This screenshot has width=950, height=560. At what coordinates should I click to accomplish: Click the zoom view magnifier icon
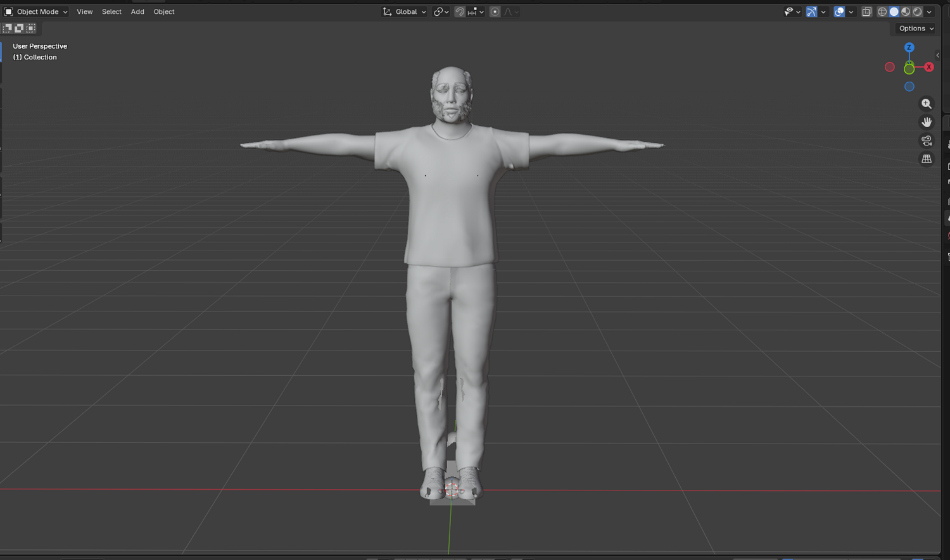[927, 104]
